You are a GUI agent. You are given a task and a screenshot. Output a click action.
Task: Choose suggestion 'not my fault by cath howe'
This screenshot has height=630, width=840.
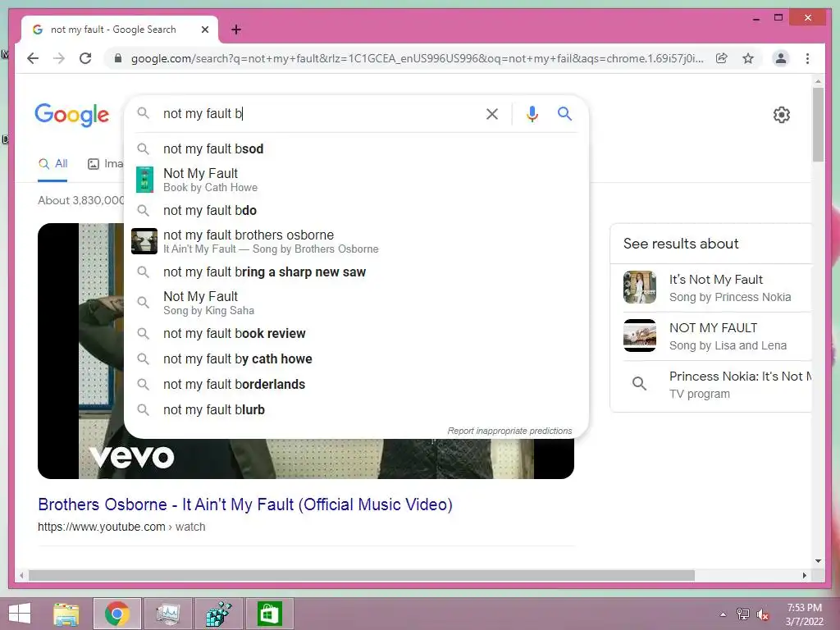[356, 359]
